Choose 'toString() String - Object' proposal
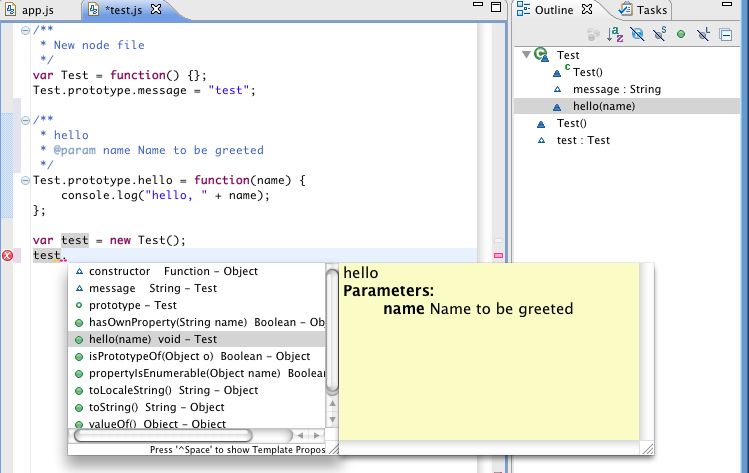The image size is (749, 473). pyautogui.click(x=197, y=408)
